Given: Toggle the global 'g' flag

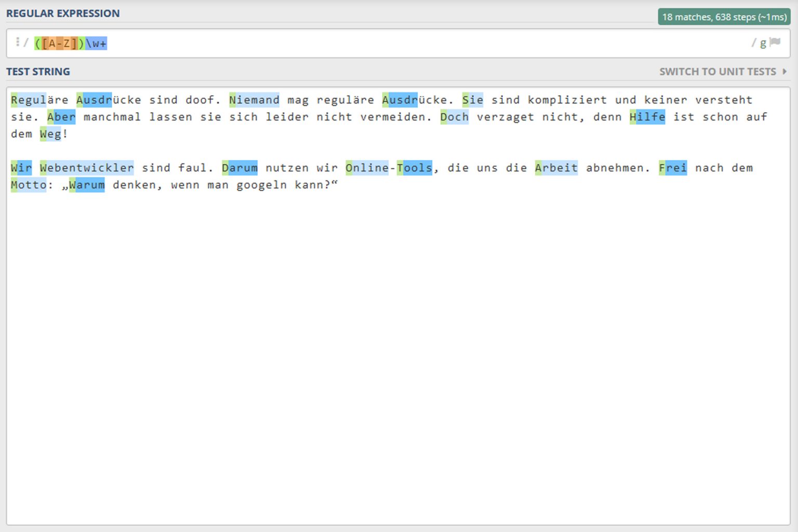Looking at the screenshot, I should [763, 44].
